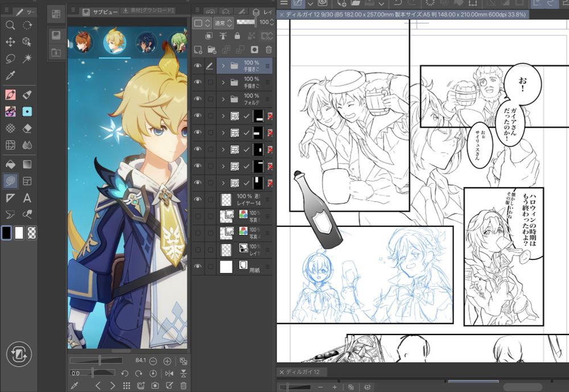
Task: Rotate Sub View image left
Action: (125, 373)
